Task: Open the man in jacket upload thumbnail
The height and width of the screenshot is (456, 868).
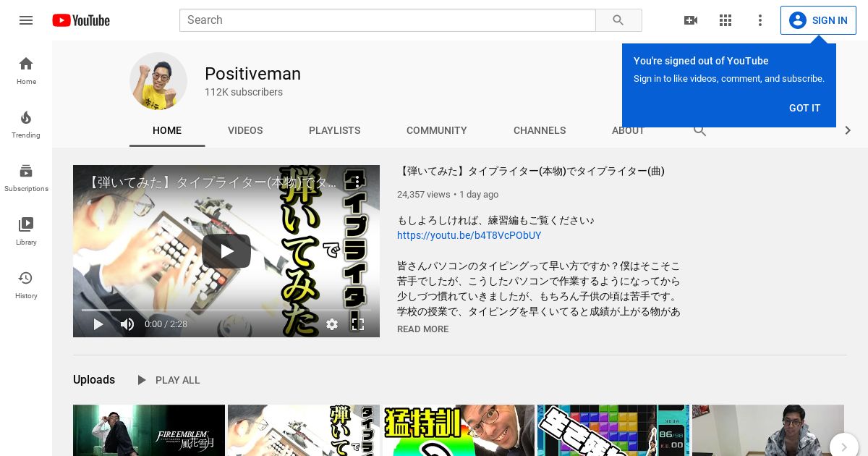Action: (768, 430)
